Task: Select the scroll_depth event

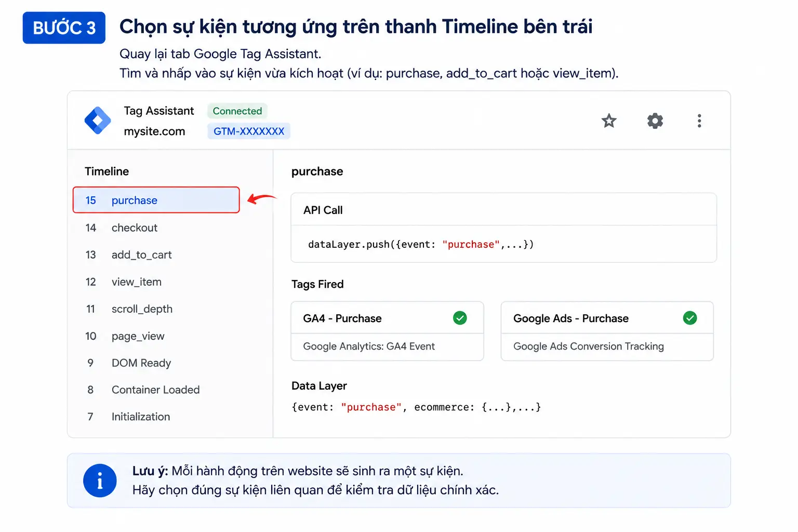Action: [156, 309]
